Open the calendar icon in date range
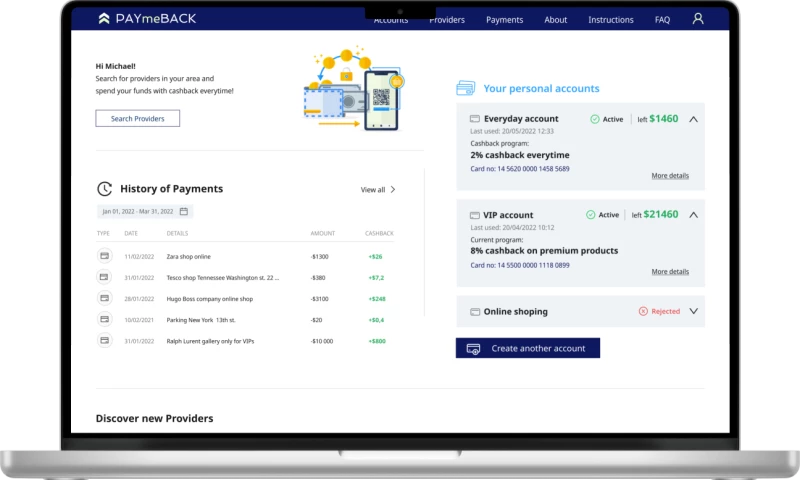Image resolution: width=800 pixels, height=480 pixels. (184, 211)
